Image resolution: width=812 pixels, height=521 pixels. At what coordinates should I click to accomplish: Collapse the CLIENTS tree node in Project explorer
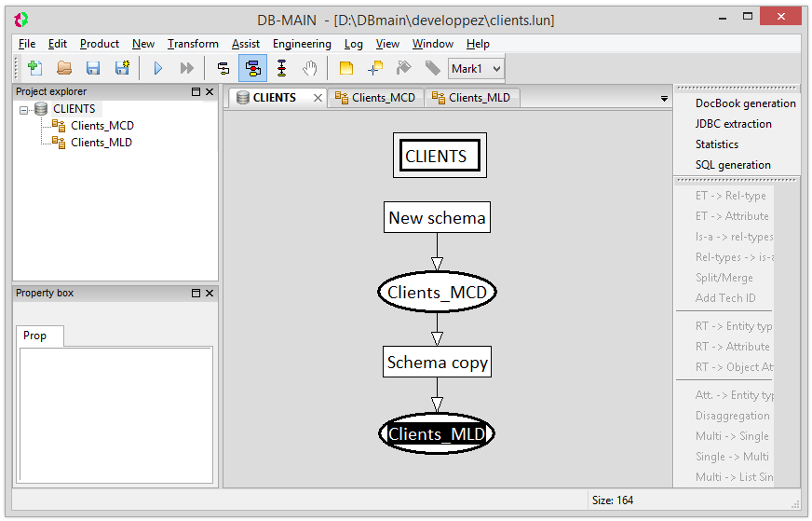point(24,110)
